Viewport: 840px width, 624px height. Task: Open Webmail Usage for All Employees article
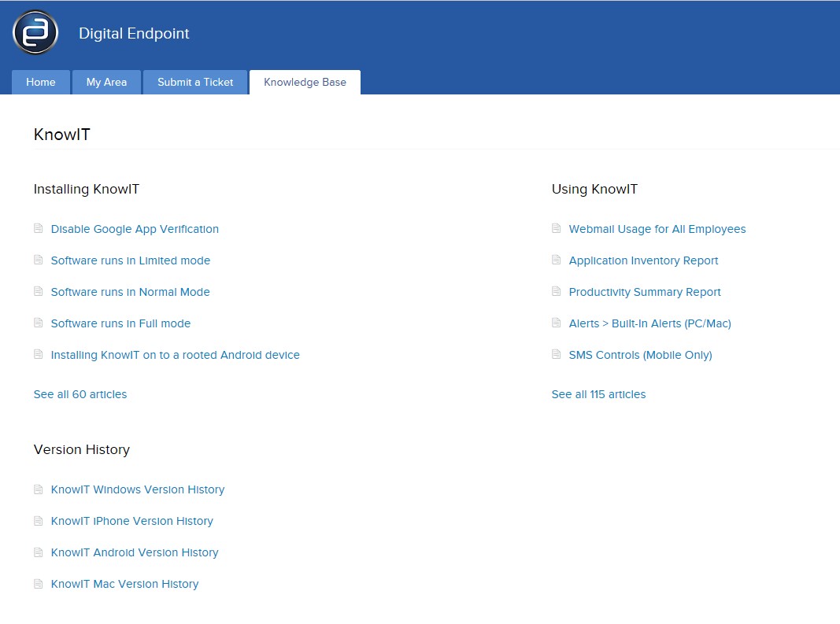(x=657, y=229)
